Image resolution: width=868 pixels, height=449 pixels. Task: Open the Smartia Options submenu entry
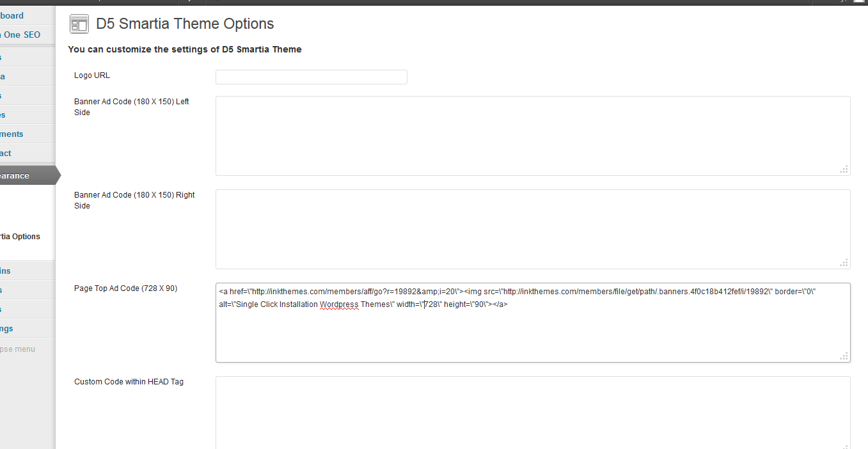[20, 237]
